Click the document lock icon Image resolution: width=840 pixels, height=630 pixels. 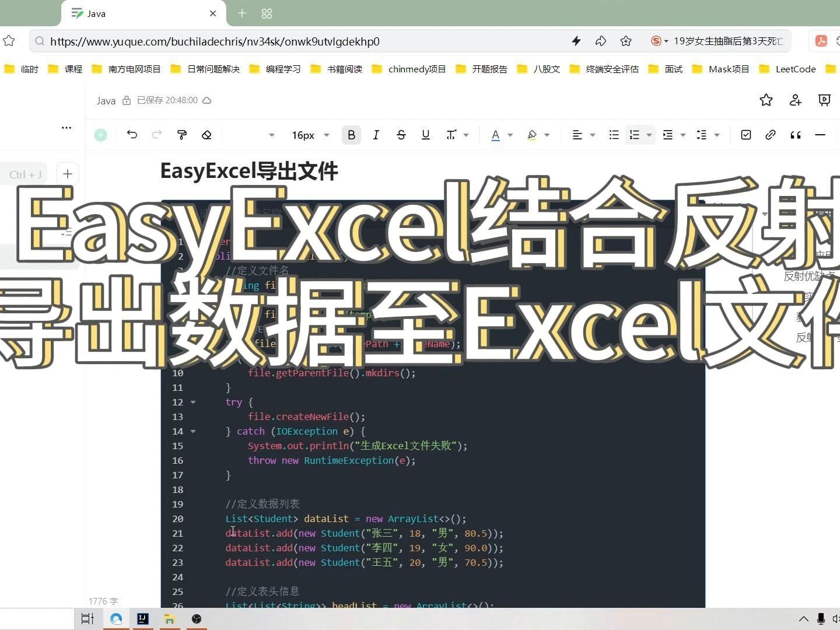tap(127, 100)
